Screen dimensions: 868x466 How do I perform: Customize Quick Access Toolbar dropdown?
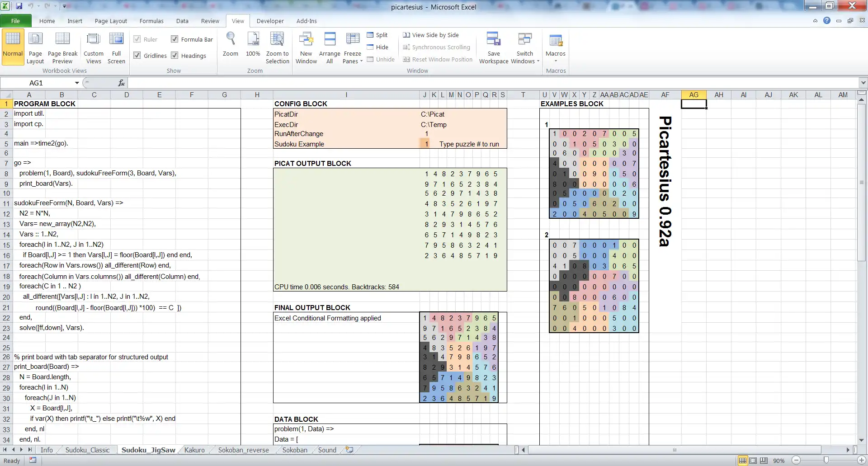[64, 6]
